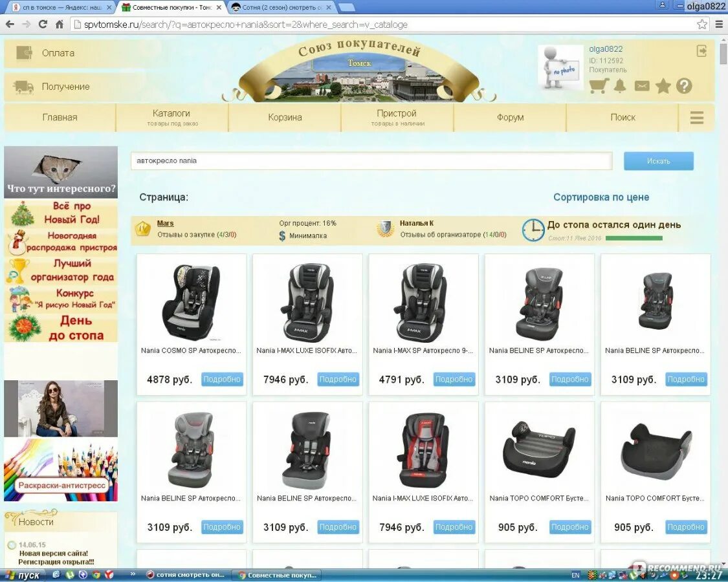Click the Что тут интересного cat banner
Image resolution: width=728 pixels, height=582 pixels.
coord(61,172)
